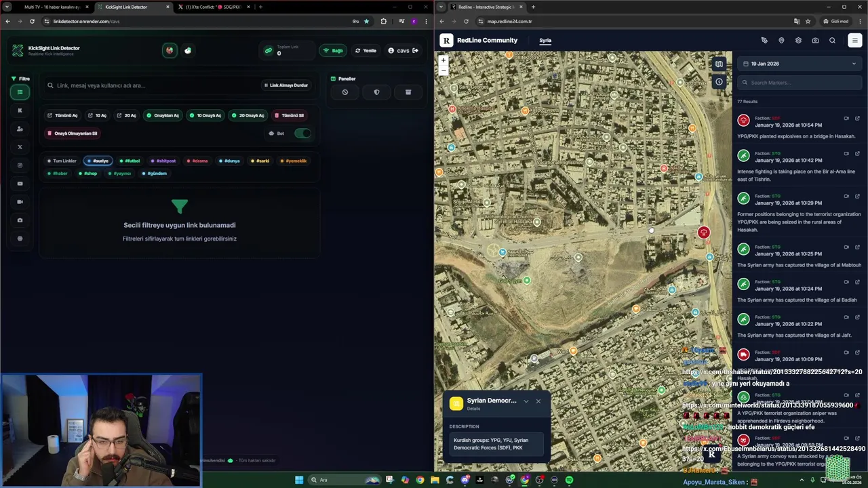
Task: Select the #shitpost filter tag
Action: pos(163,161)
